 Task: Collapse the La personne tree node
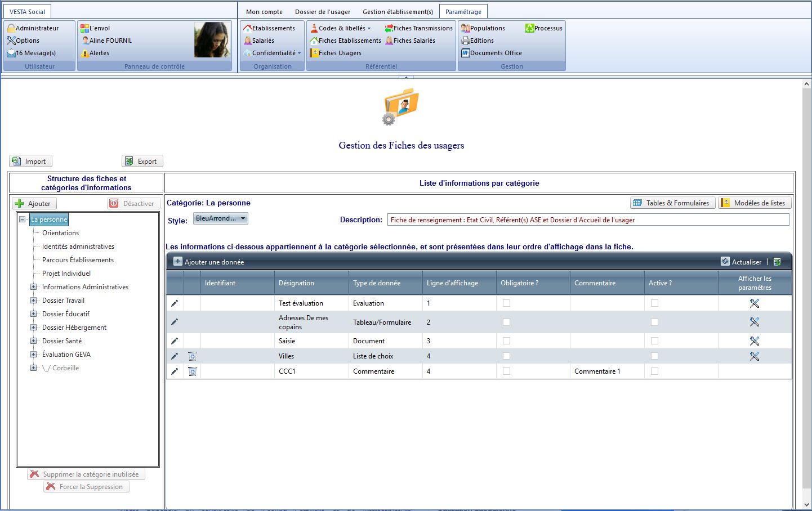point(23,219)
